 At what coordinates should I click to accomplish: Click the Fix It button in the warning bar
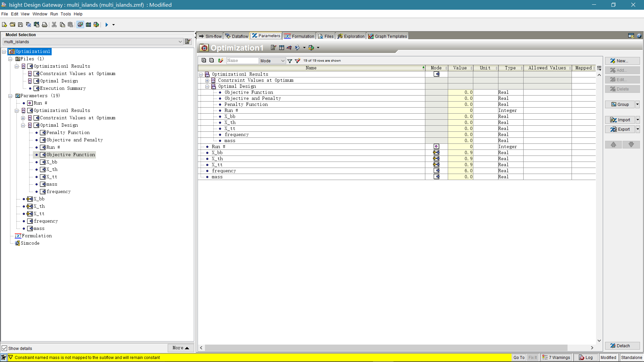(x=533, y=357)
